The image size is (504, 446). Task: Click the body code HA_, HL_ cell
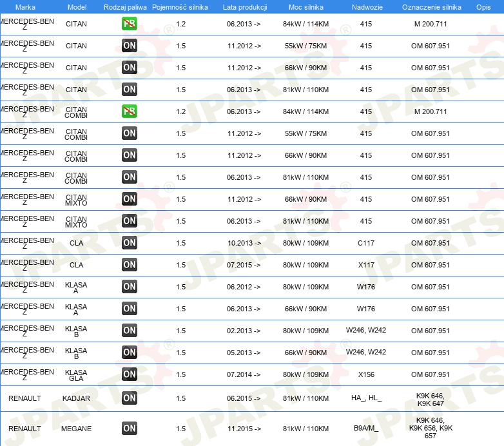coord(366,398)
